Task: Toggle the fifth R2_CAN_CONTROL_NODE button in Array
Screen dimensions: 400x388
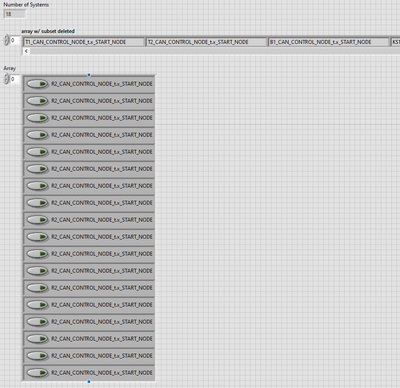Action: [x=37, y=152]
